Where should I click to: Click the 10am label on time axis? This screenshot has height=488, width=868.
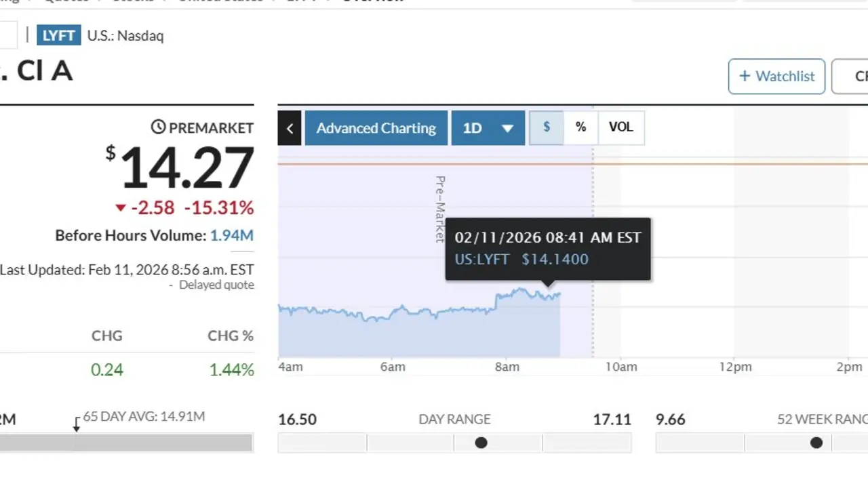pos(621,367)
